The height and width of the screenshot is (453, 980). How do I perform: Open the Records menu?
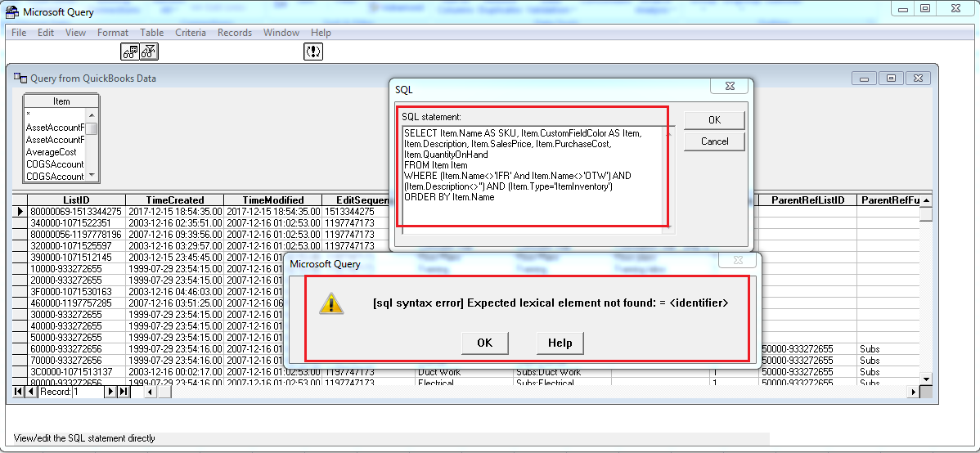(x=235, y=33)
